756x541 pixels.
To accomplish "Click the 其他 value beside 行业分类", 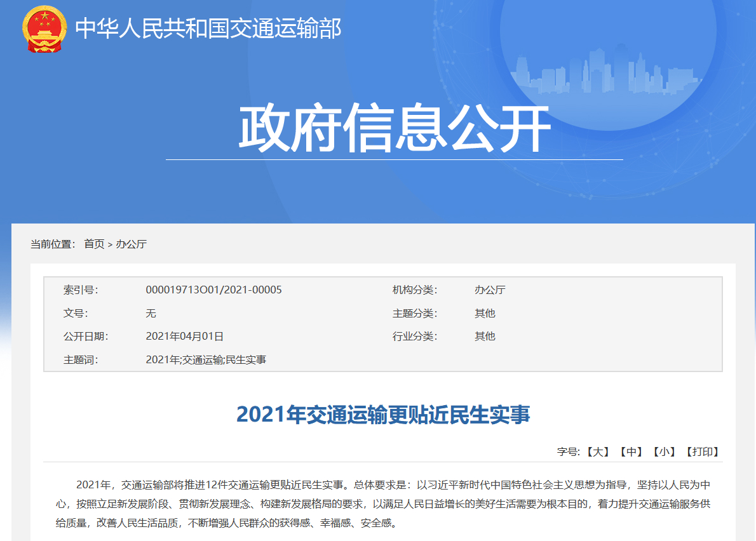I will (485, 337).
